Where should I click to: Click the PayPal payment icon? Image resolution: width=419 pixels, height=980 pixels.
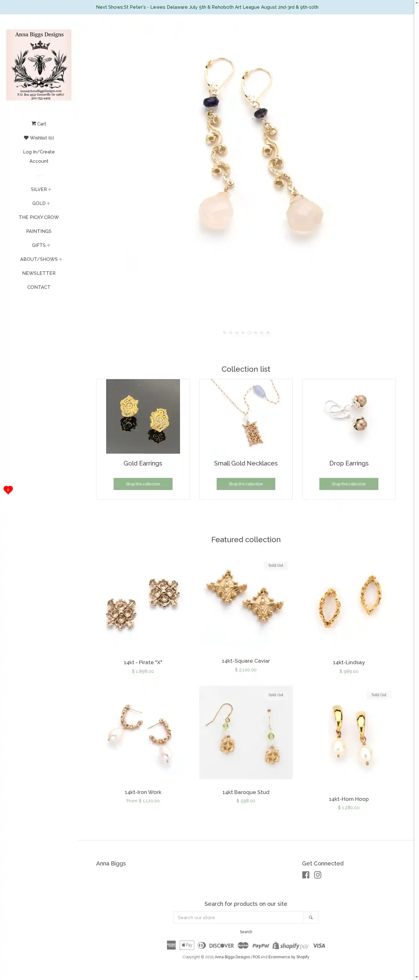[x=260, y=946]
